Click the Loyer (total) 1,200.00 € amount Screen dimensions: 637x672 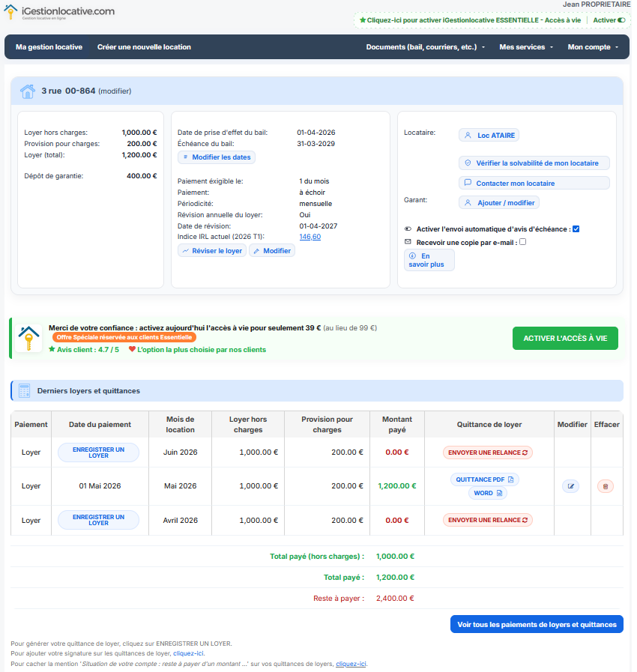(x=139, y=155)
